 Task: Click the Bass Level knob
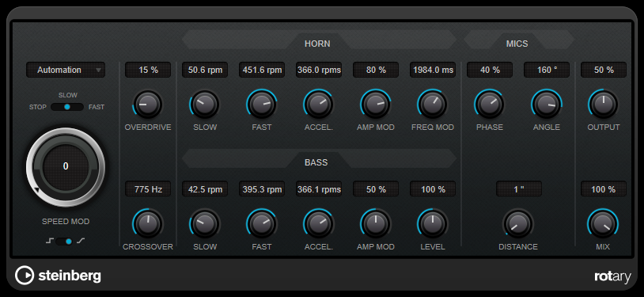coord(433,224)
